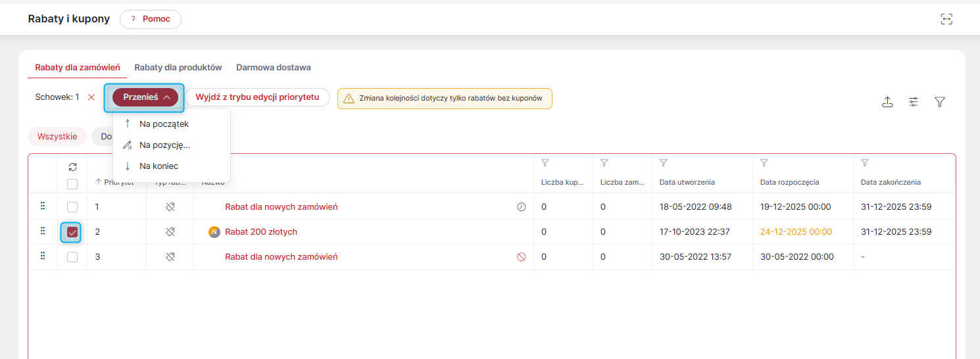Screen dimensions: 980x359
Task: Clear the Schowek clipboard with the red X
Action: pos(91,97)
